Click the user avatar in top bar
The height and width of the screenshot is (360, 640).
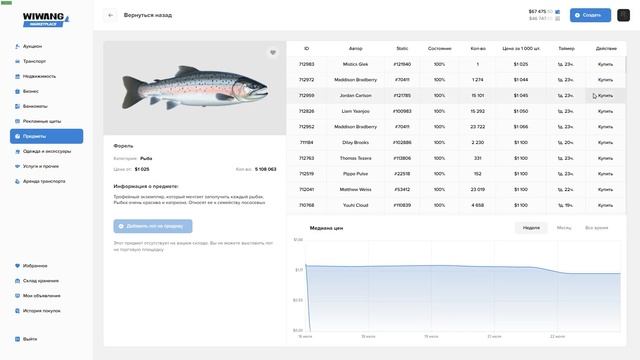pos(623,15)
